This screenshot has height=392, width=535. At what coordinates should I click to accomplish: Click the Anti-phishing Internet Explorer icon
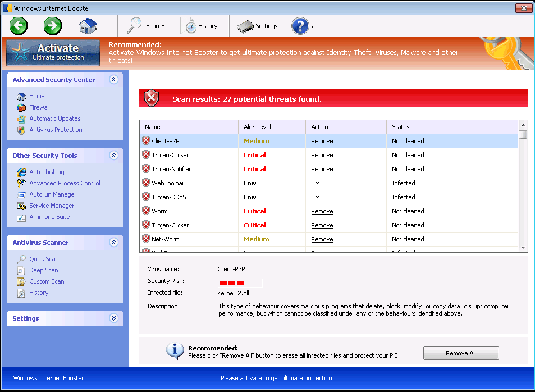coord(21,172)
